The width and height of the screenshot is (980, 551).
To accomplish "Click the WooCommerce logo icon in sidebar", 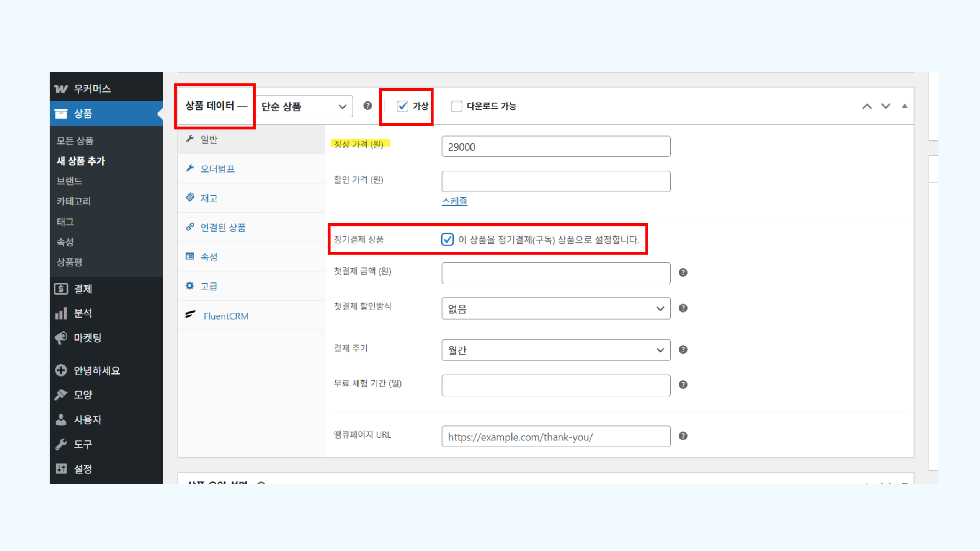I will tap(61, 89).
